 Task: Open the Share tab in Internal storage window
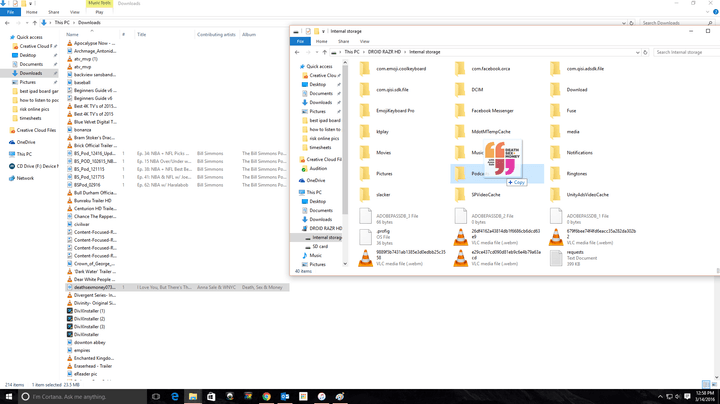(x=343, y=41)
